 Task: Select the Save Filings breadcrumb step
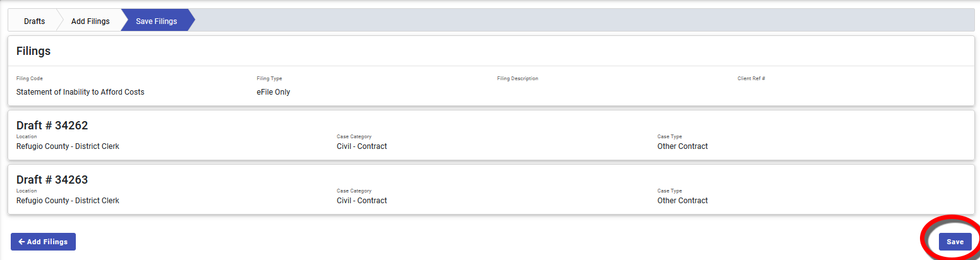(x=156, y=21)
